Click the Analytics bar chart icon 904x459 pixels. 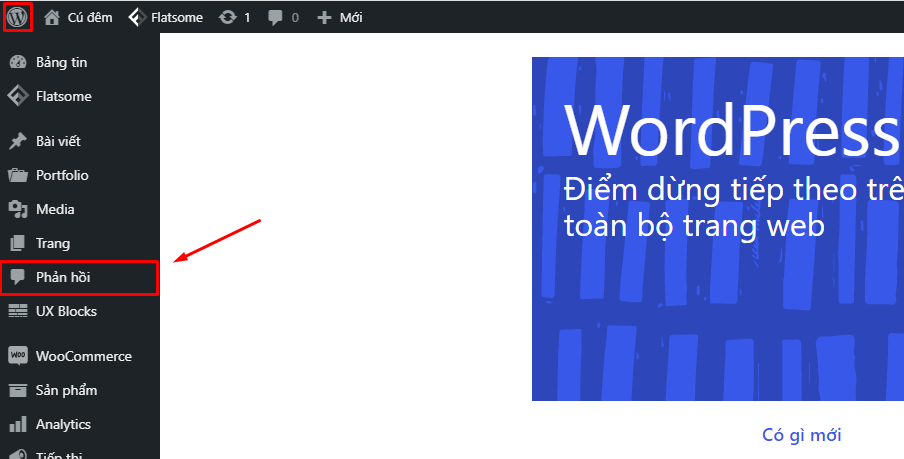(x=17, y=424)
